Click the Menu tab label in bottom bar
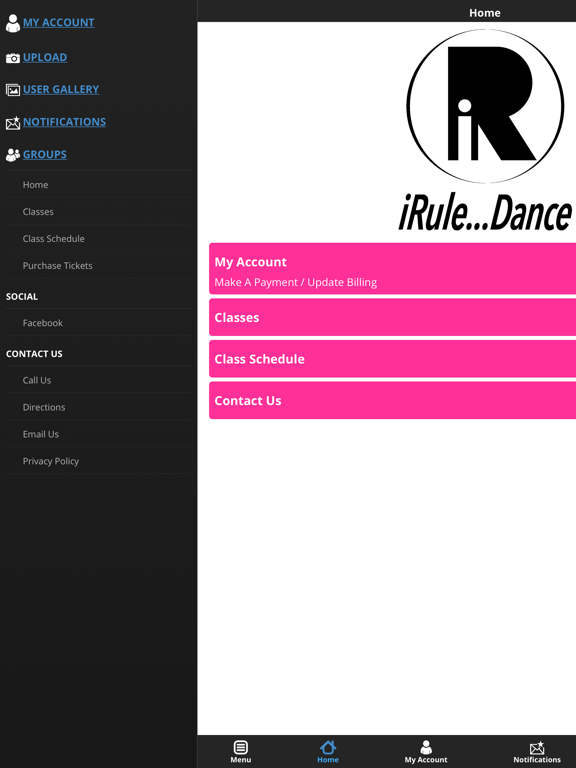Image resolution: width=576 pixels, height=768 pixels. pyautogui.click(x=240, y=760)
